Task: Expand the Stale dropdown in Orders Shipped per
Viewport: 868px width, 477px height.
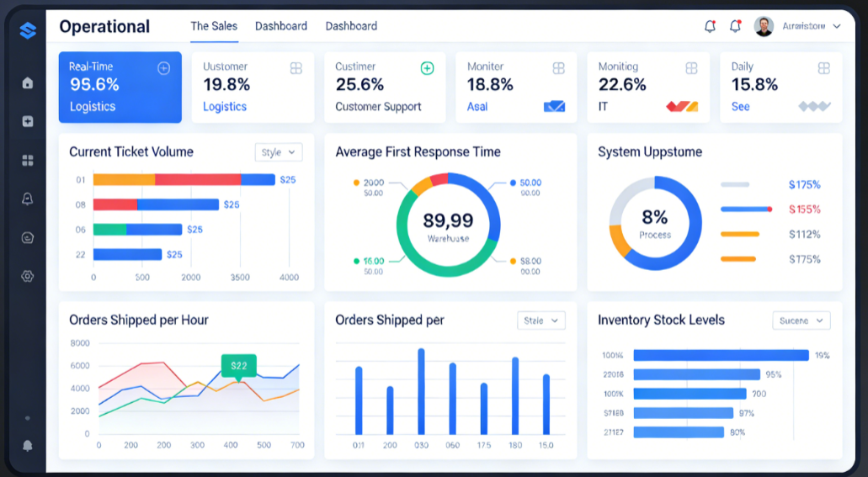Action: point(541,321)
